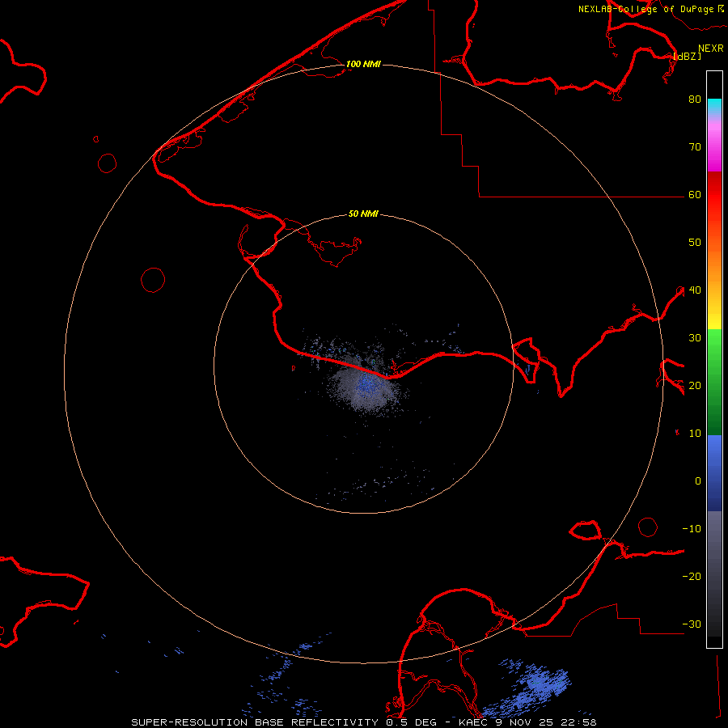Image resolution: width=728 pixels, height=728 pixels.
Task: Click the "60" value on the dBZ scale
Action: click(695, 194)
